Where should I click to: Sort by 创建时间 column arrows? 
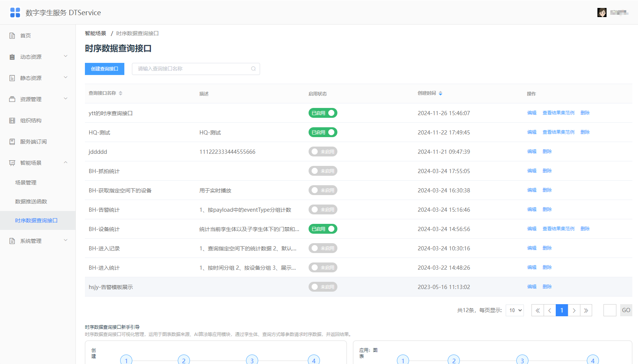(x=440, y=93)
